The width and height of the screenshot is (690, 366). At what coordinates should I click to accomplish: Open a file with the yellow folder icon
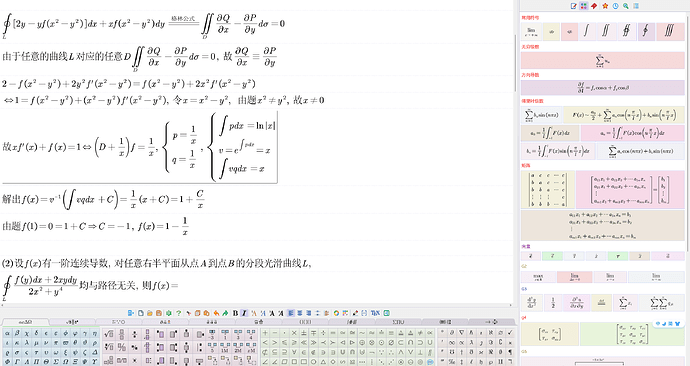(150, 313)
